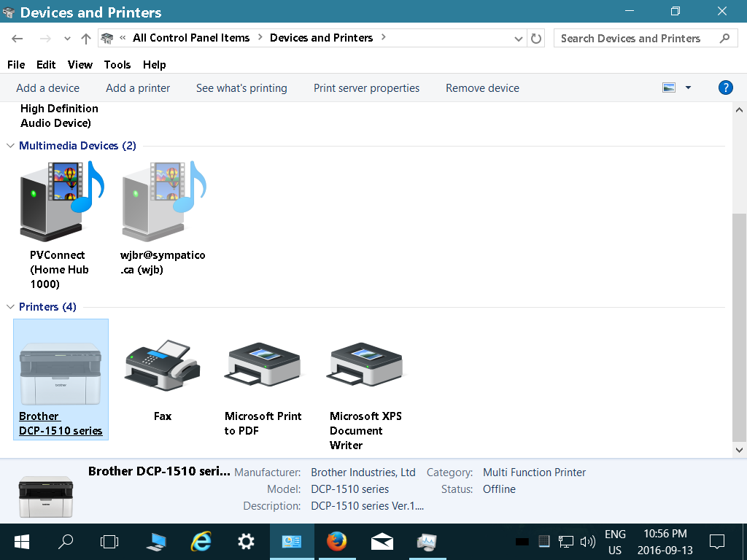Screen dimensions: 747x560
Task: Select the PVConnect Home Hub 1000 device icon
Action: (x=62, y=201)
